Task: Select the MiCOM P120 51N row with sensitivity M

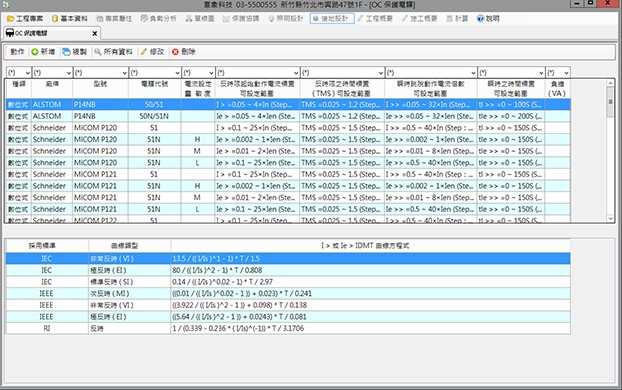Action: (x=288, y=151)
